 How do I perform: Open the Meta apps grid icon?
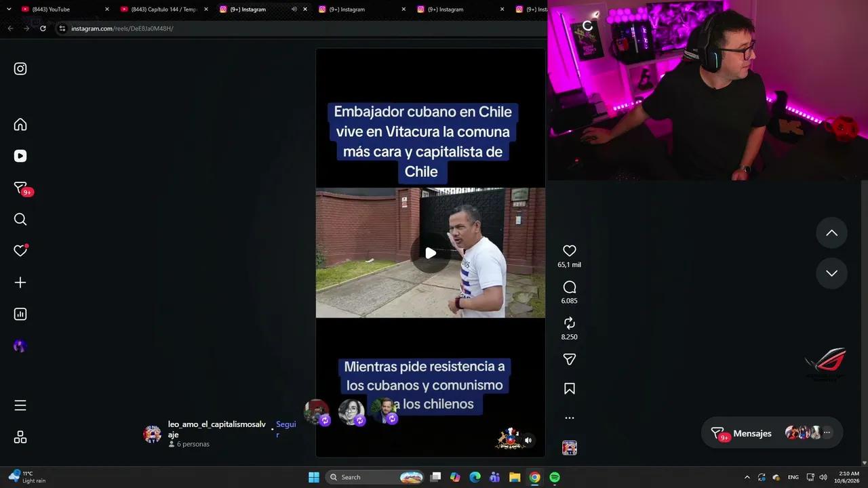(20, 437)
